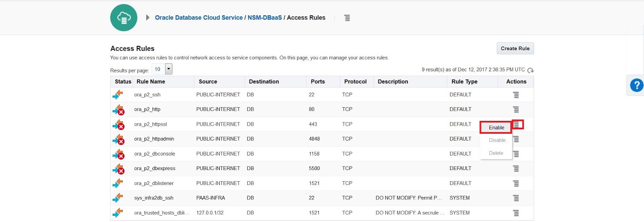644x222 pixels.
Task: Click the Access Rules page heading
Action: point(132,48)
